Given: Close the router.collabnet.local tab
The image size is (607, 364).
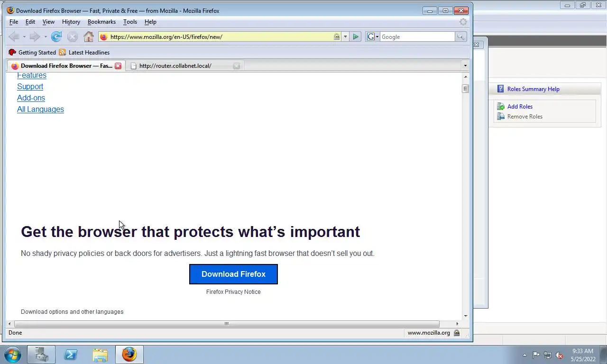Looking at the screenshot, I should (x=237, y=66).
